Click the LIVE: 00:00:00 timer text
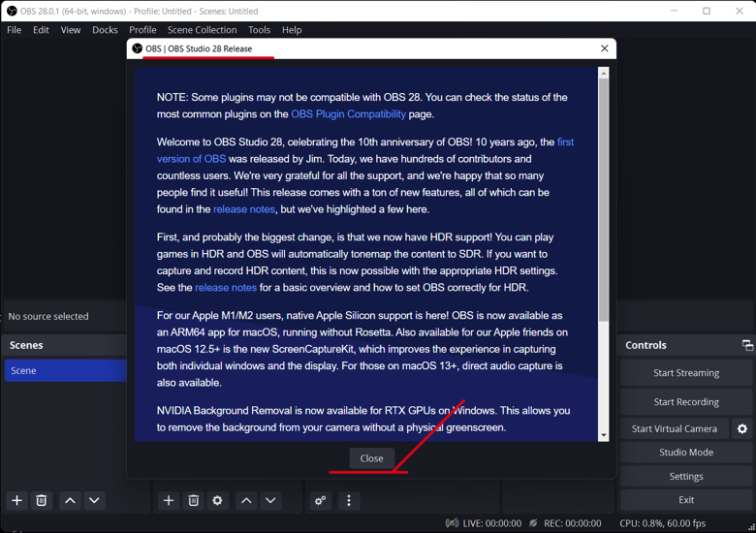756x533 pixels. [491, 523]
